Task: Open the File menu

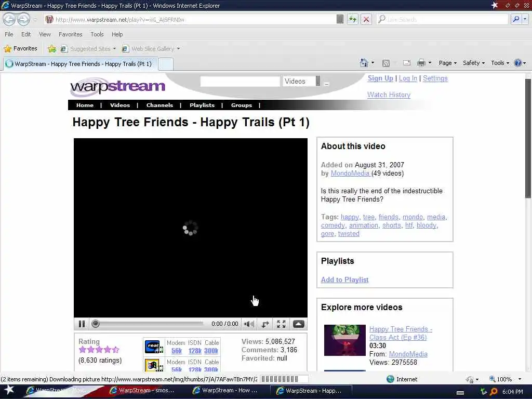Action: pos(9,34)
